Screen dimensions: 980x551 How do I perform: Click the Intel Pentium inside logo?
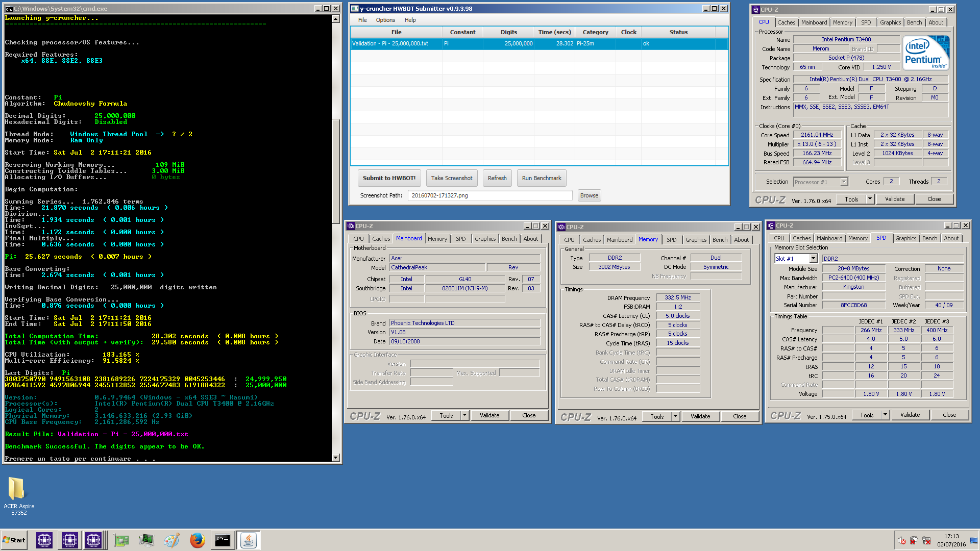(x=926, y=52)
